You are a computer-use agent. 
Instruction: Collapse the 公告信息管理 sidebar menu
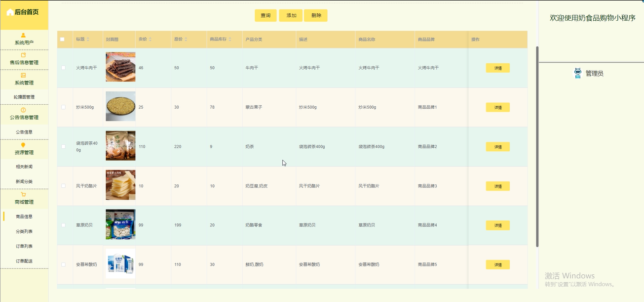24,114
